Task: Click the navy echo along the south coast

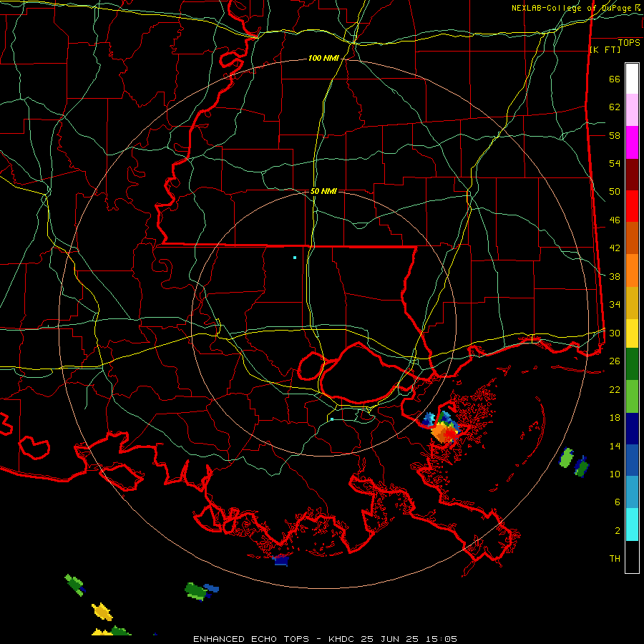Action: (x=282, y=560)
